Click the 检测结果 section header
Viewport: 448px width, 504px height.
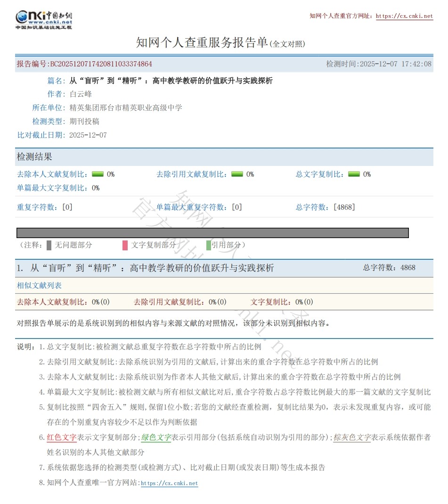click(35, 157)
